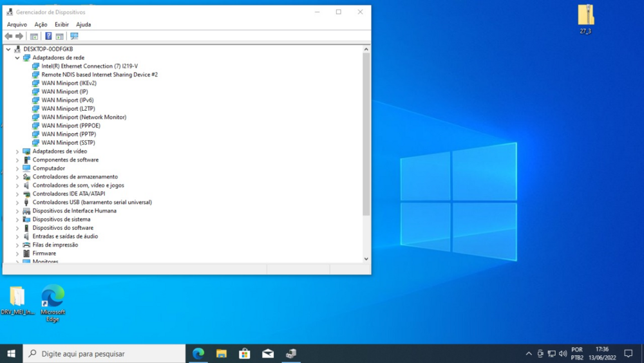
Task: Open the Exibir menu
Action: tap(62, 24)
